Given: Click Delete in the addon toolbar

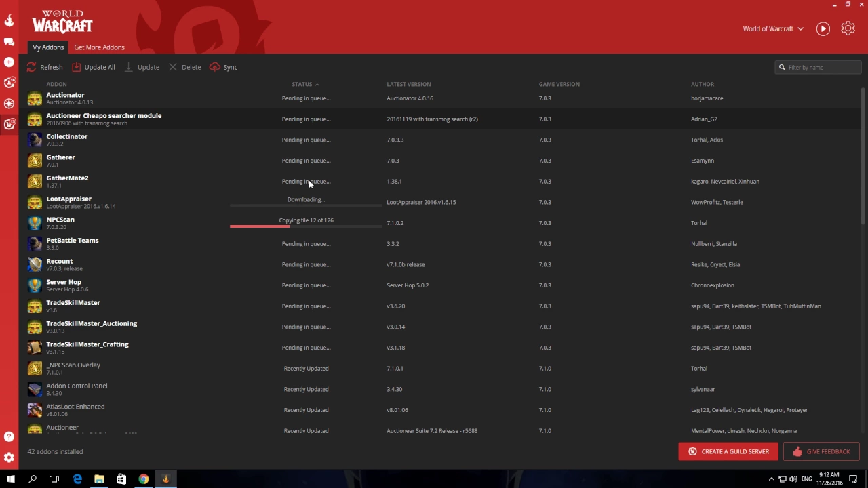Looking at the screenshot, I should tap(184, 67).
